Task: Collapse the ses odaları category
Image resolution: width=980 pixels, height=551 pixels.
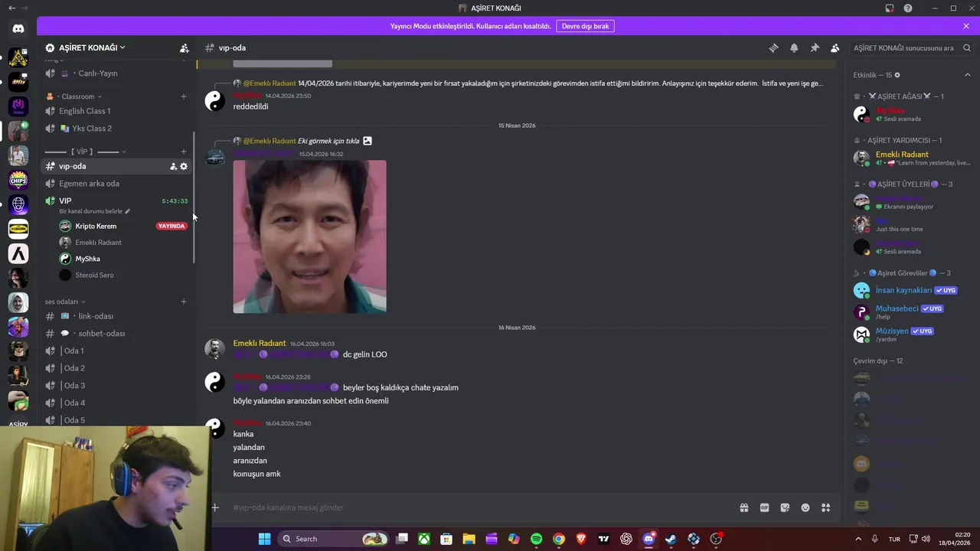Action: (x=65, y=302)
